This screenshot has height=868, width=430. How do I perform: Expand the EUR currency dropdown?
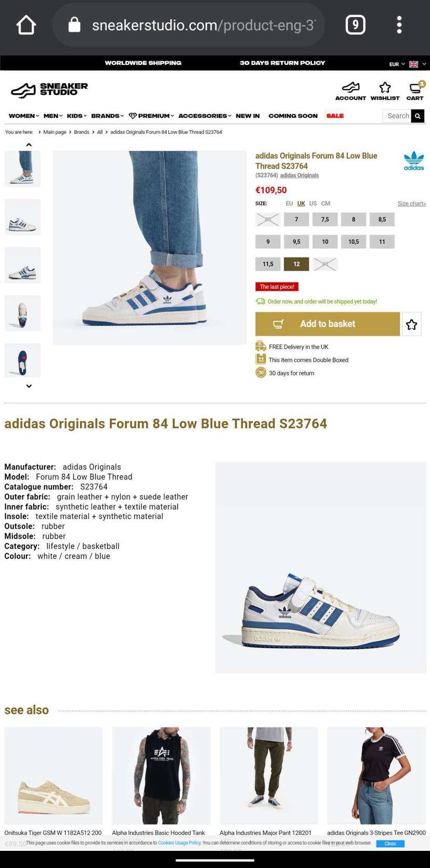pos(397,64)
